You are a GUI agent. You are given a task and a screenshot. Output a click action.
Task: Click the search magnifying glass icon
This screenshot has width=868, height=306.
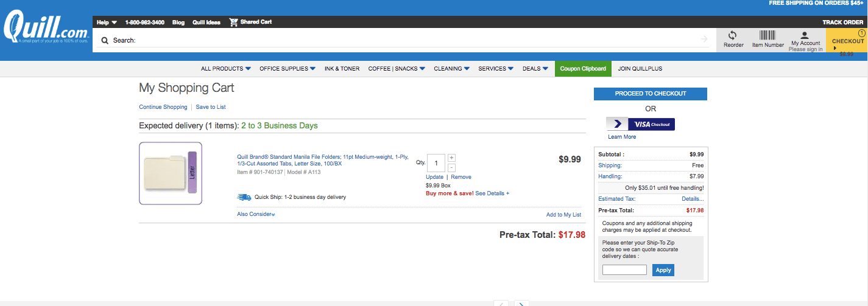coord(105,40)
